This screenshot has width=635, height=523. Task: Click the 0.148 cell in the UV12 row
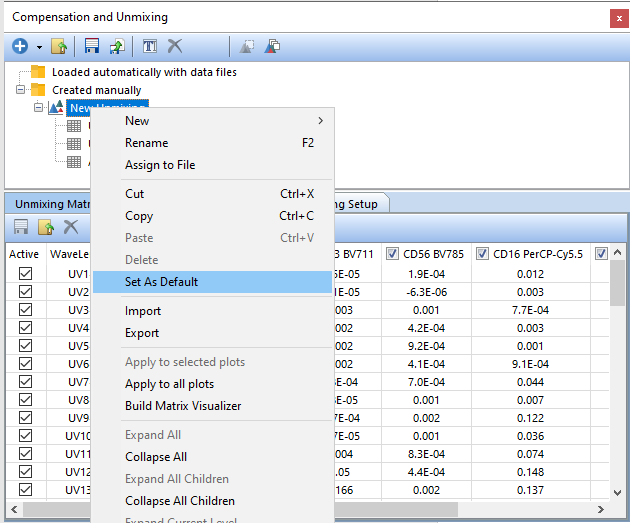click(530, 472)
